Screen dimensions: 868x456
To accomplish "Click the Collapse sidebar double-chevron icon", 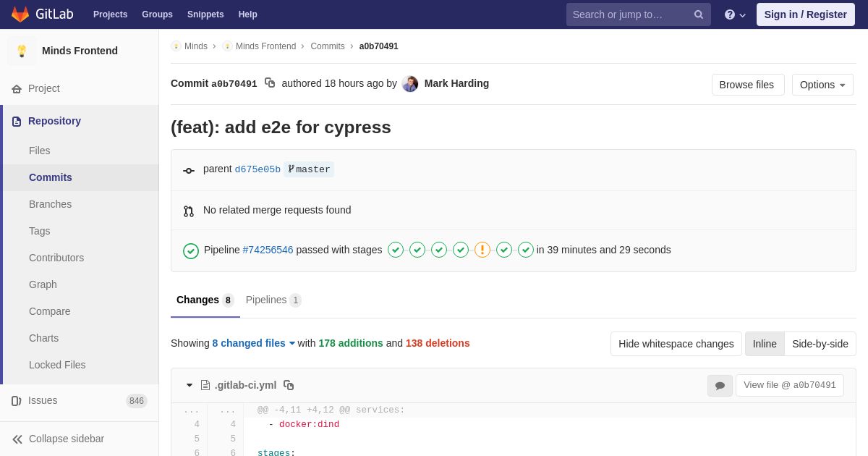I will [x=17, y=439].
